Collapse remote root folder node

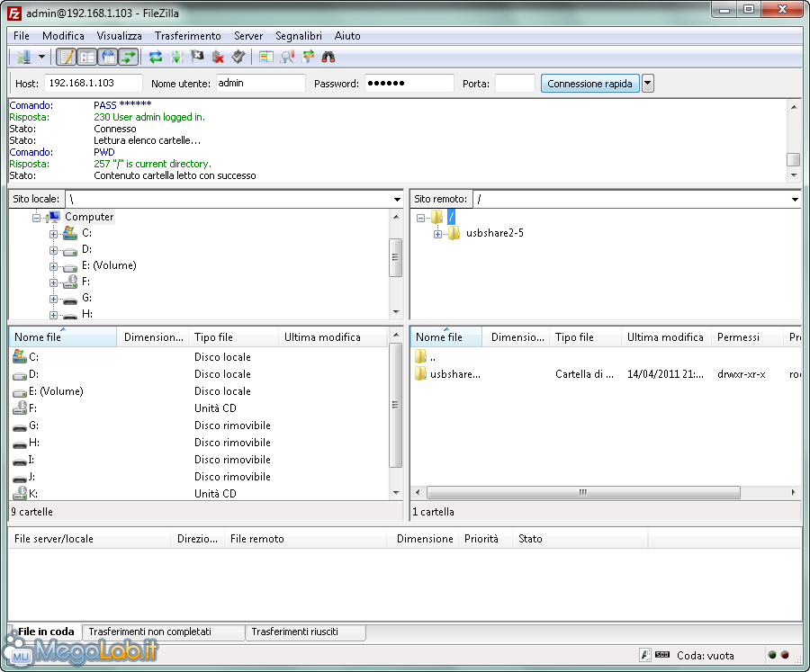420,218
